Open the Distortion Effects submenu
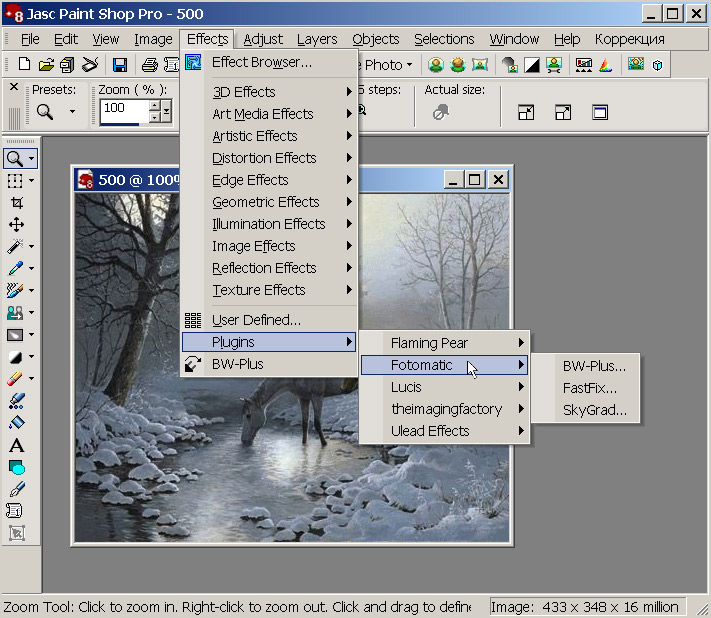 click(x=264, y=158)
